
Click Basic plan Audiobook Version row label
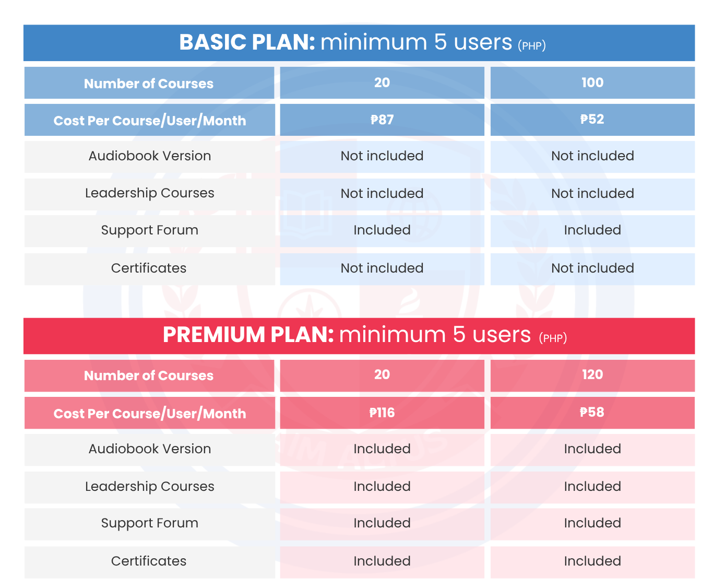coord(149,156)
